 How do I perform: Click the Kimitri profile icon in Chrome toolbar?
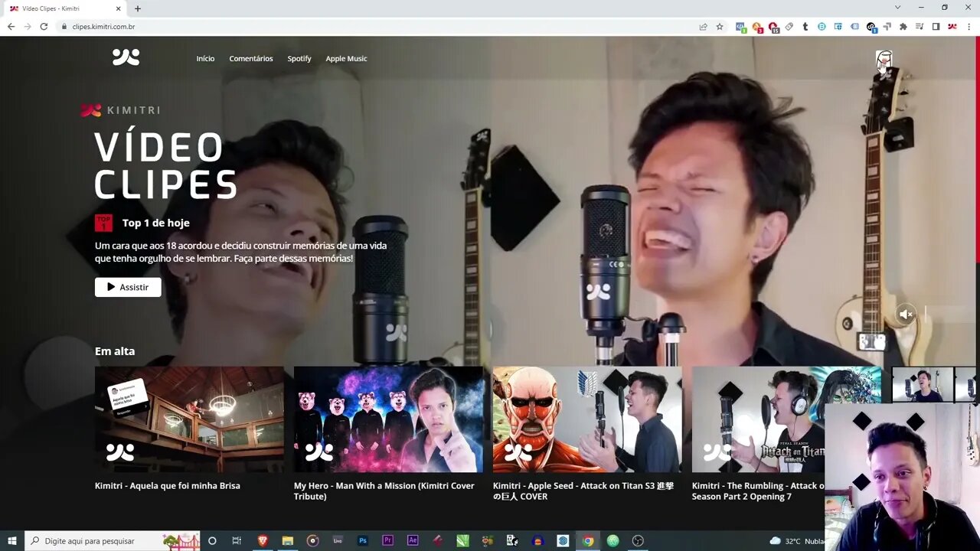tap(952, 26)
